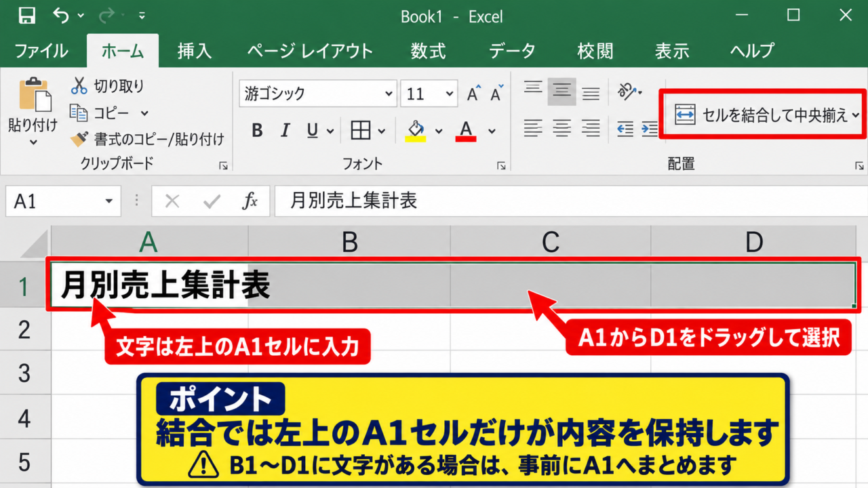Open borders dropdown arrow

coord(381,131)
